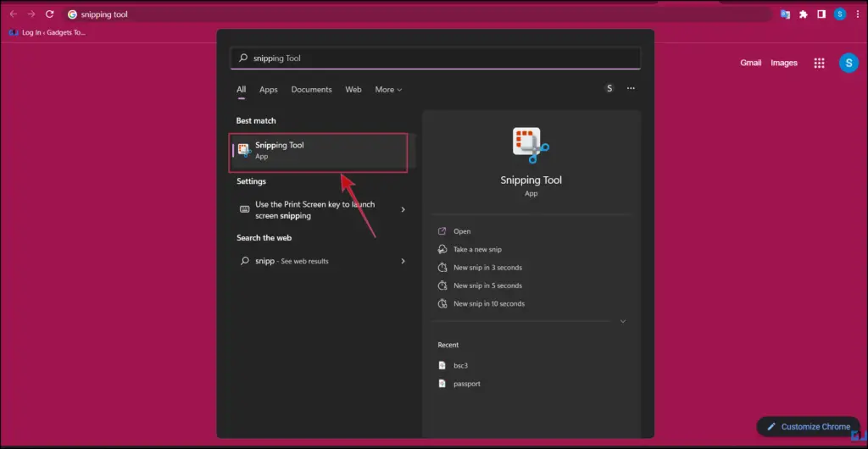Go forward in Chrome browser
The image size is (868, 449).
pyautogui.click(x=31, y=14)
